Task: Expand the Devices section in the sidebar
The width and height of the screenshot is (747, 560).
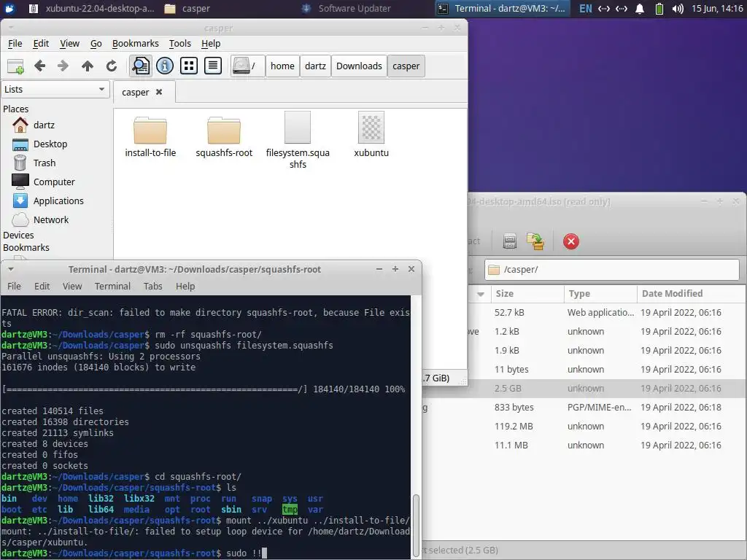Action: pos(18,236)
